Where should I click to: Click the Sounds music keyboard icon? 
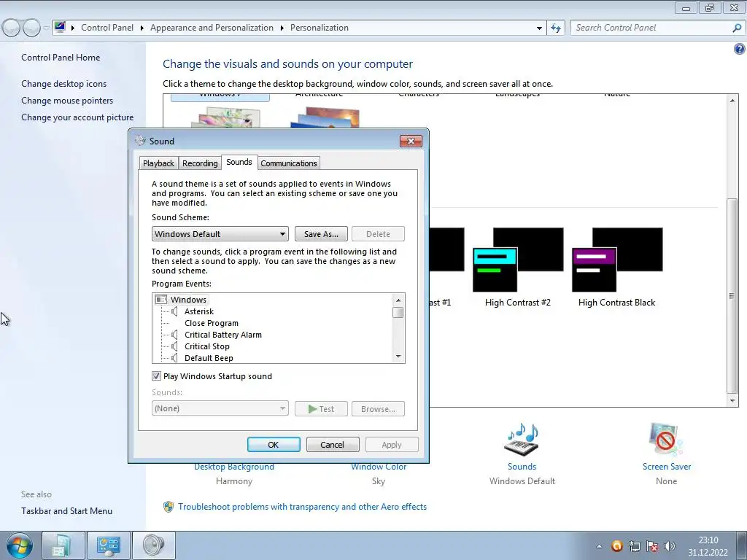point(522,440)
